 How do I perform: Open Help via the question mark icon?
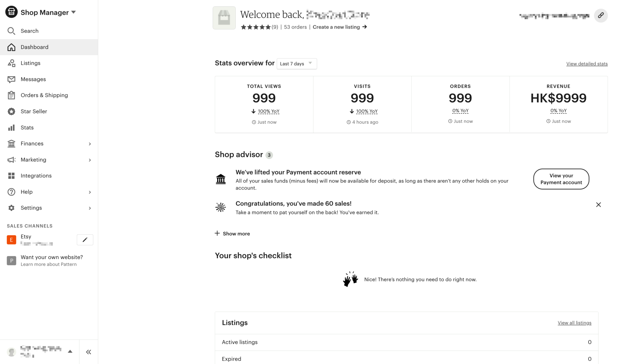[x=11, y=192]
